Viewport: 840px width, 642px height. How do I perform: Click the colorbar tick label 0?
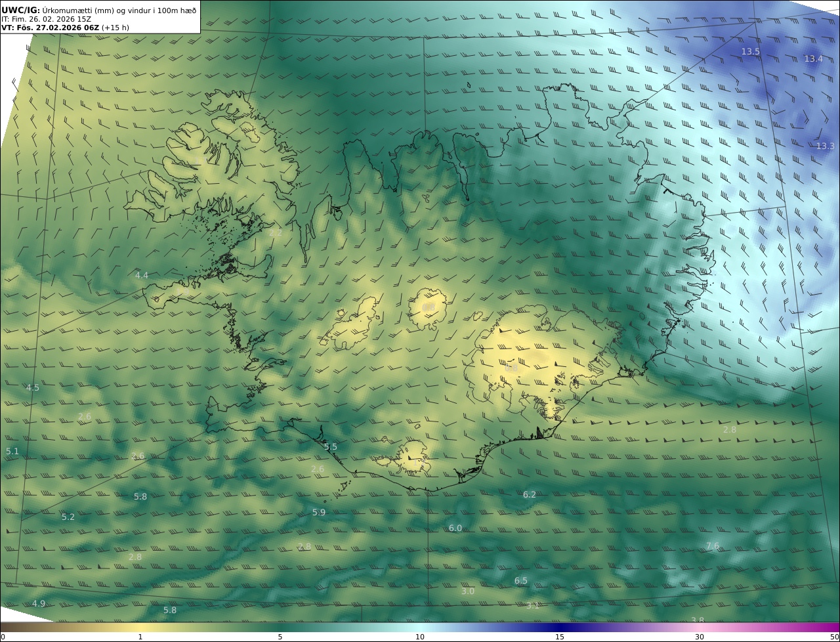pyautogui.click(x=3, y=637)
